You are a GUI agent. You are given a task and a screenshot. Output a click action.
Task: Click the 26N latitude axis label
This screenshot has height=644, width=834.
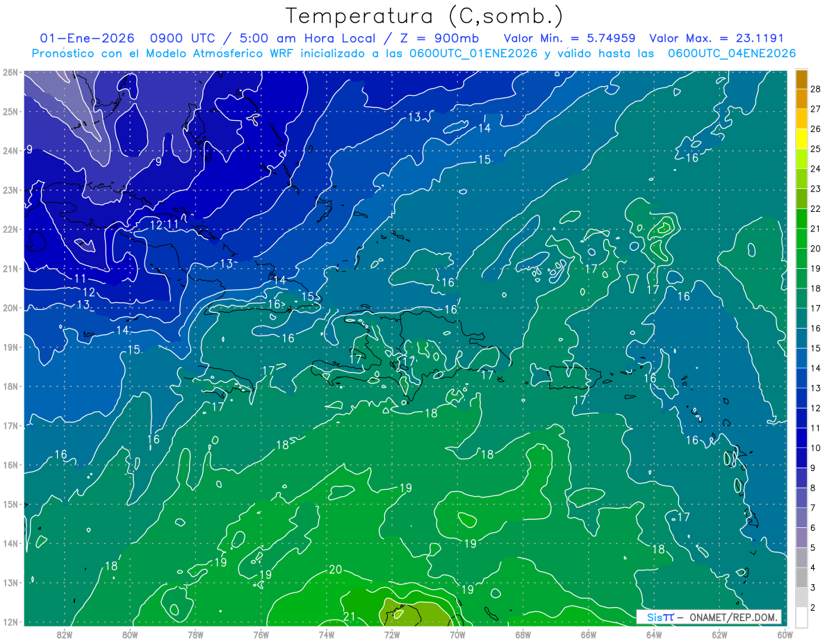(10, 72)
